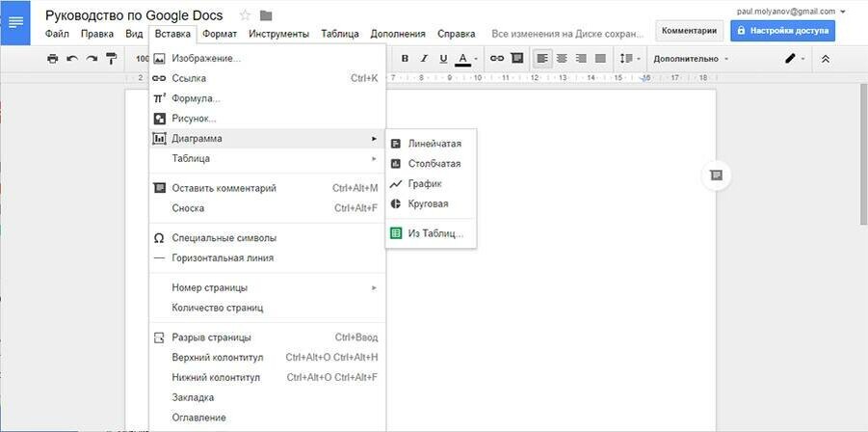868x432 pixels.
Task: Choose Оставить комментарий menu item
Action: pos(268,188)
